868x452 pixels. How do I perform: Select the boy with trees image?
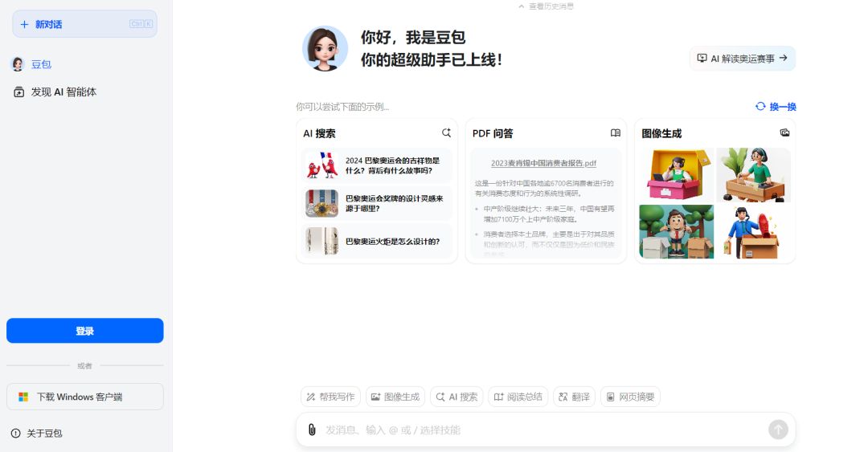[x=677, y=232]
